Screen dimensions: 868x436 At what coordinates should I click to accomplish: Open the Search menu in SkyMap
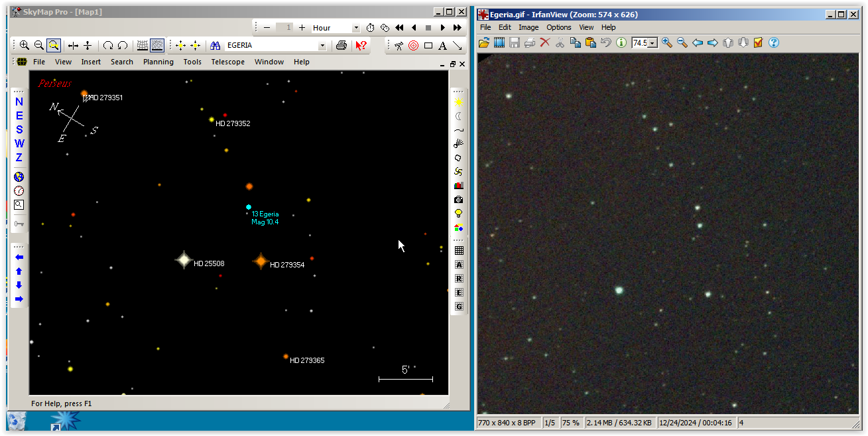[x=122, y=62]
